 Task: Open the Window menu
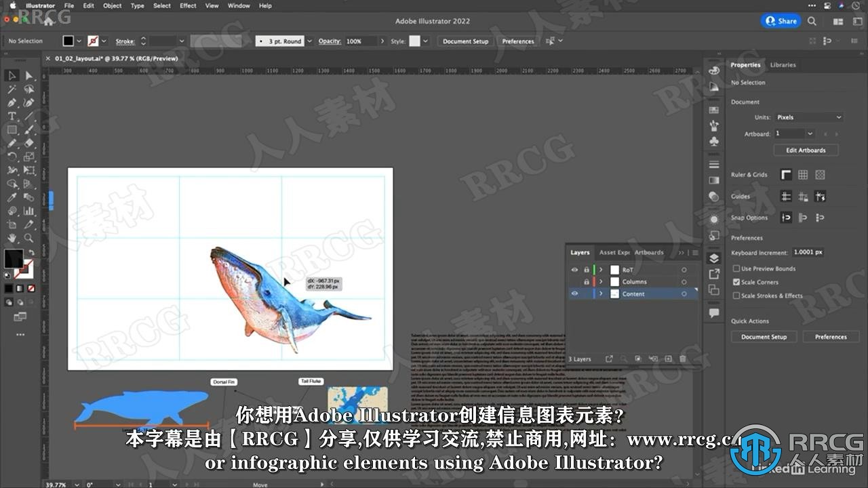coord(239,5)
